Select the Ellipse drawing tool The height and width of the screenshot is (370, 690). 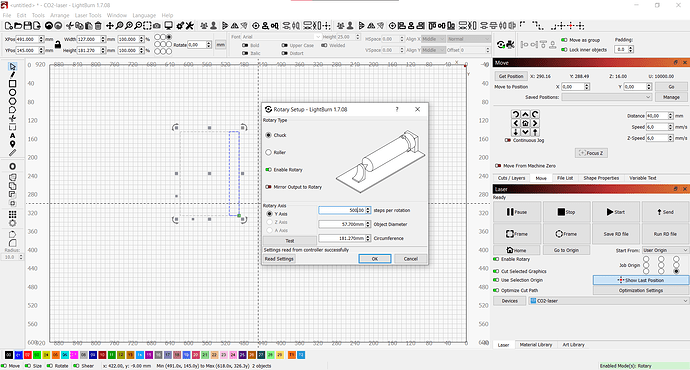tap(12, 92)
